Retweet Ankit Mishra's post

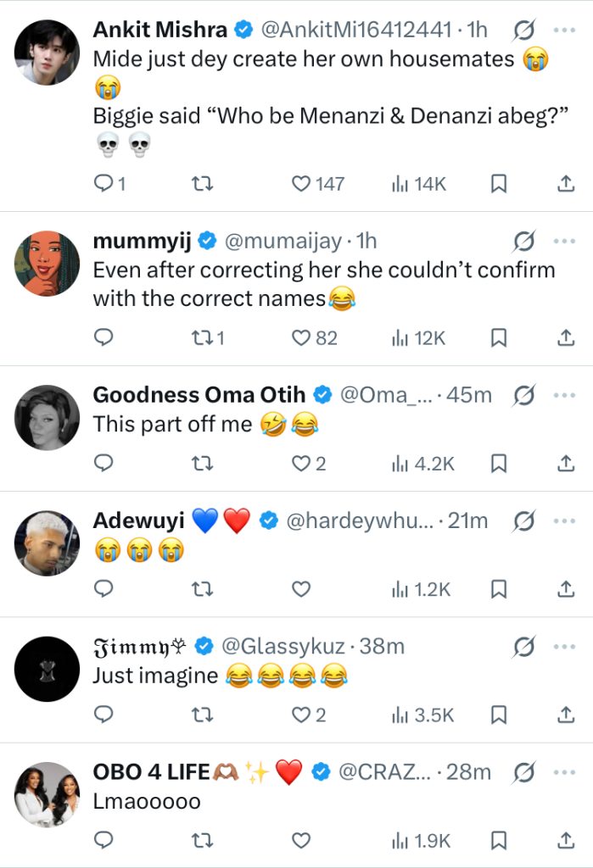202,183
